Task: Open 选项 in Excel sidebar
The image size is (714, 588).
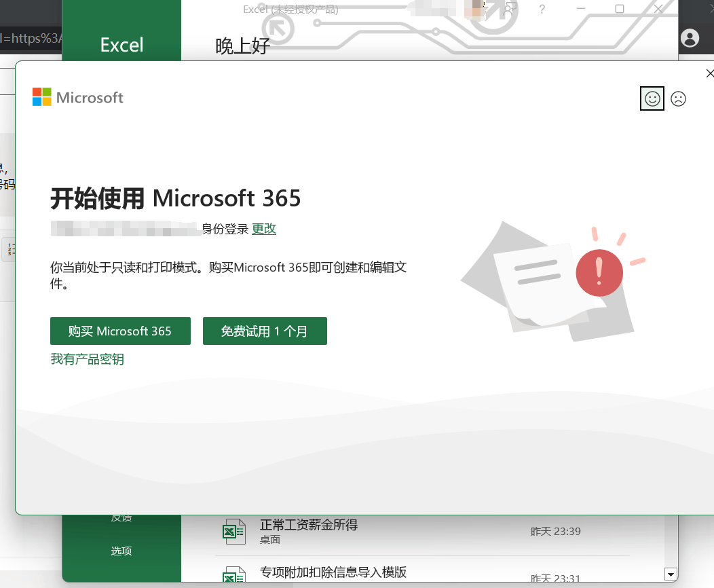Action: pyautogui.click(x=121, y=551)
